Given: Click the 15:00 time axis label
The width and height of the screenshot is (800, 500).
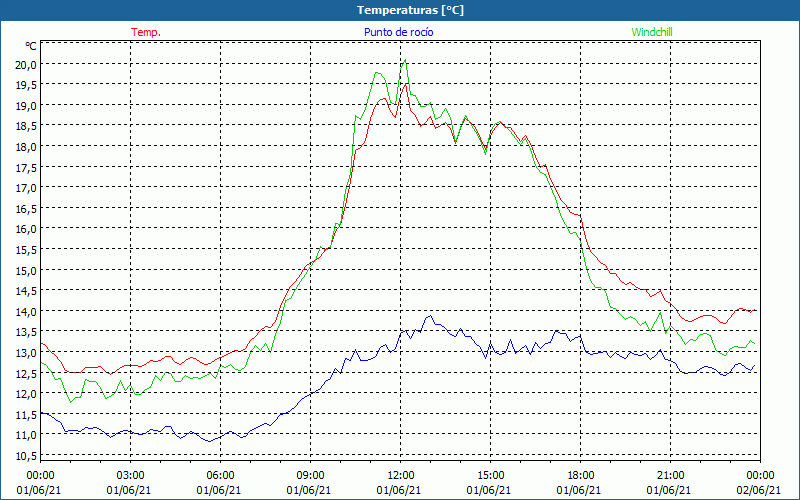Looking at the screenshot, I should [491, 476].
